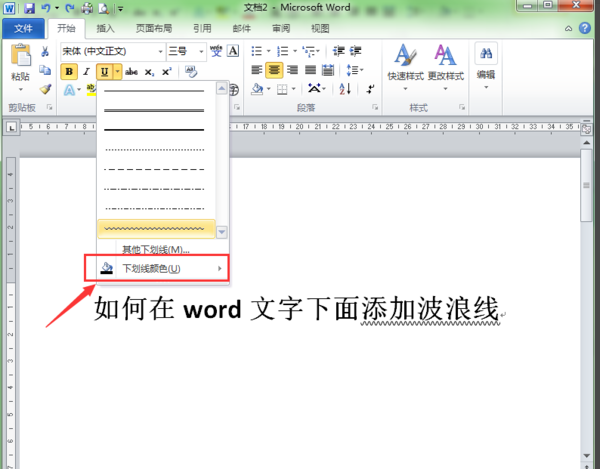Select the double underline style
This screenshot has width=600, height=469.
(x=156, y=111)
